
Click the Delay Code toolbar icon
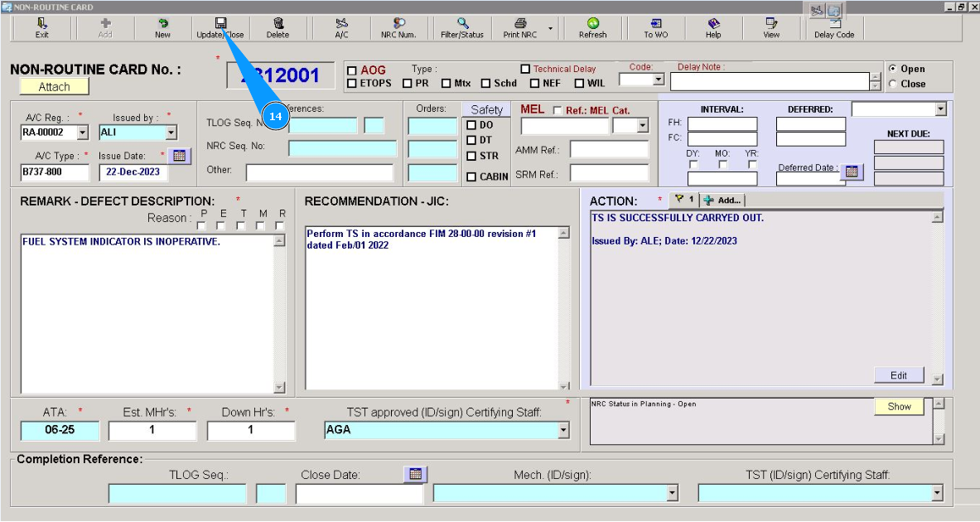pyautogui.click(x=834, y=24)
